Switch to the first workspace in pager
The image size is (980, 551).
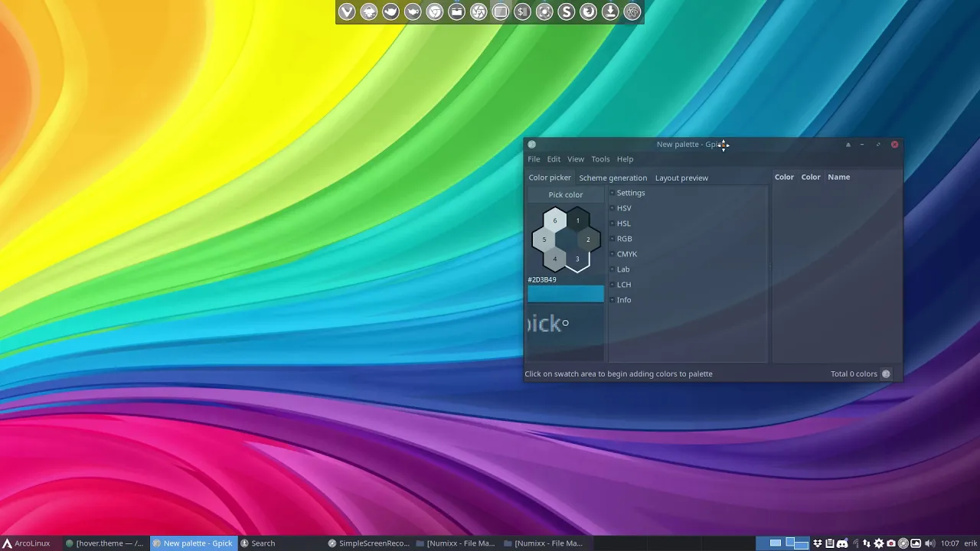pyautogui.click(x=770, y=543)
